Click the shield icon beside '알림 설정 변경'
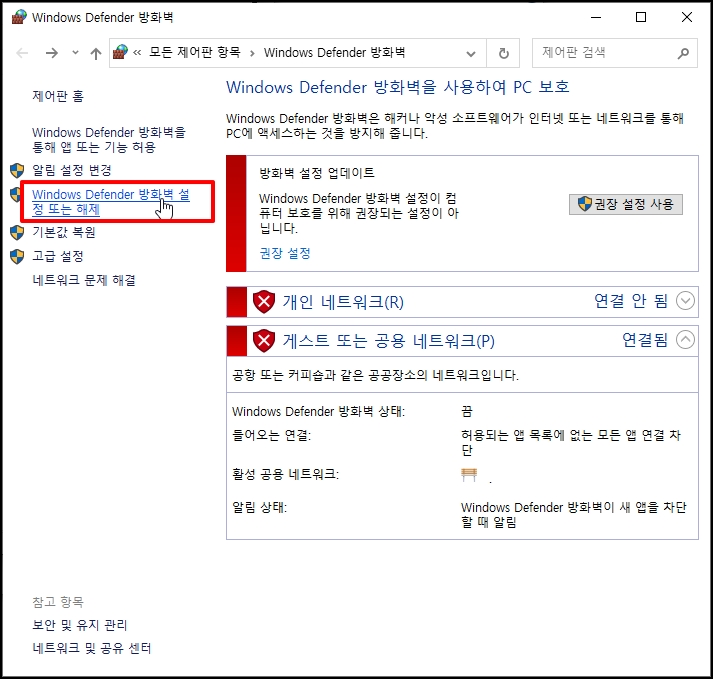 pos(17,171)
